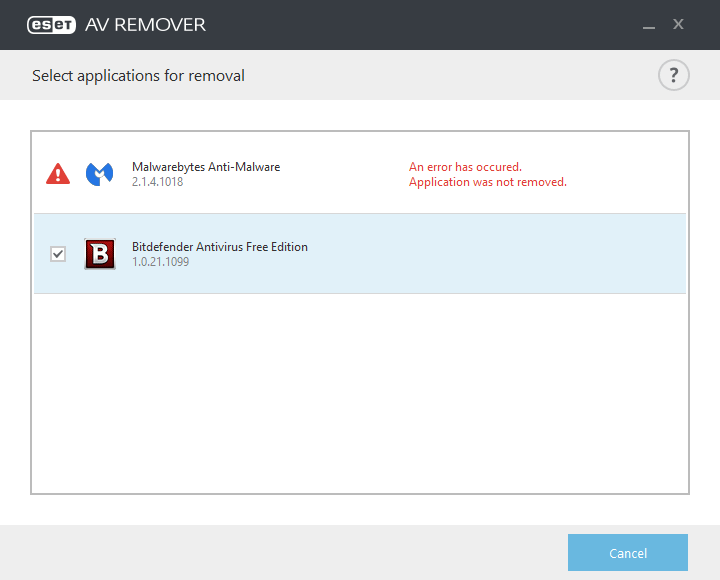Select Bitdefender Antivirus Free Edition name text
The height and width of the screenshot is (580, 720).
coord(219,247)
